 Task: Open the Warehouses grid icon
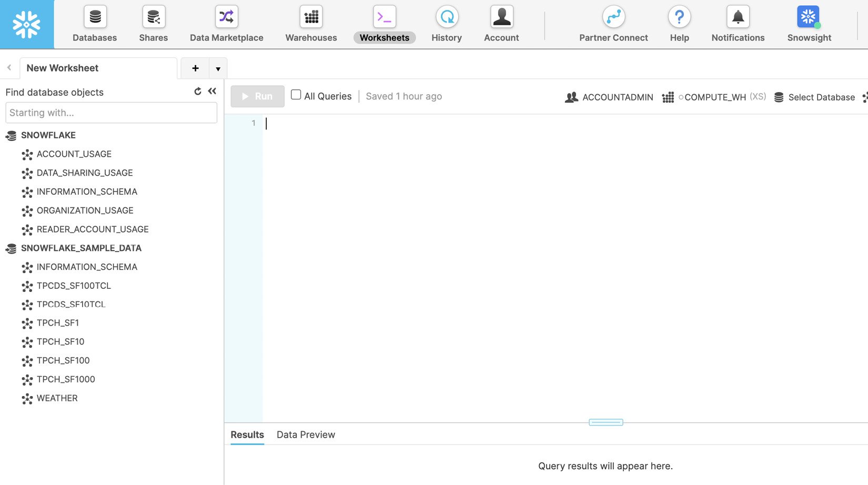pyautogui.click(x=311, y=17)
